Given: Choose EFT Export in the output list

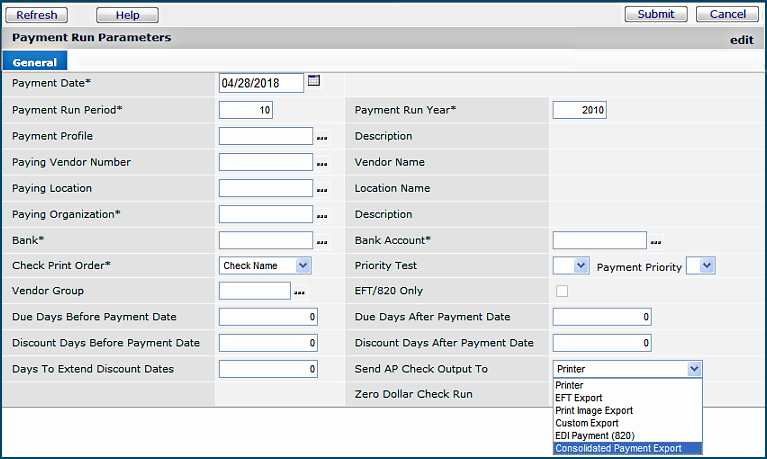Looking at the screenshot, I should (580, 398).
